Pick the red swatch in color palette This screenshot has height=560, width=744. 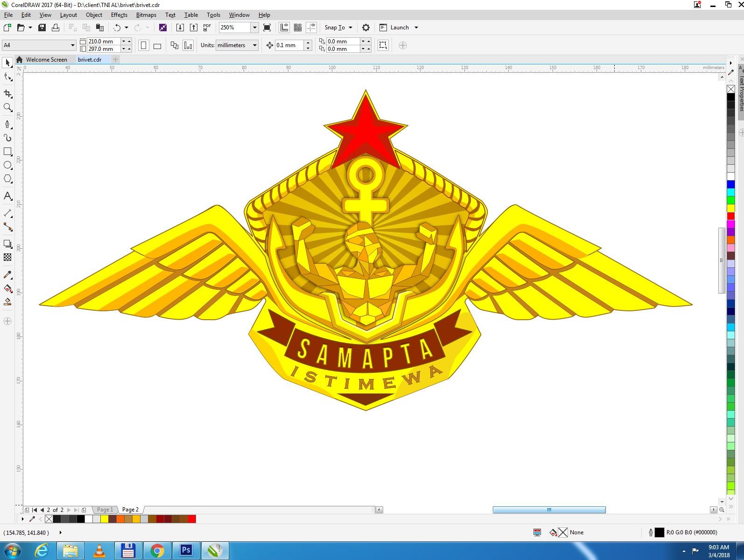click(x=731, y=216)
